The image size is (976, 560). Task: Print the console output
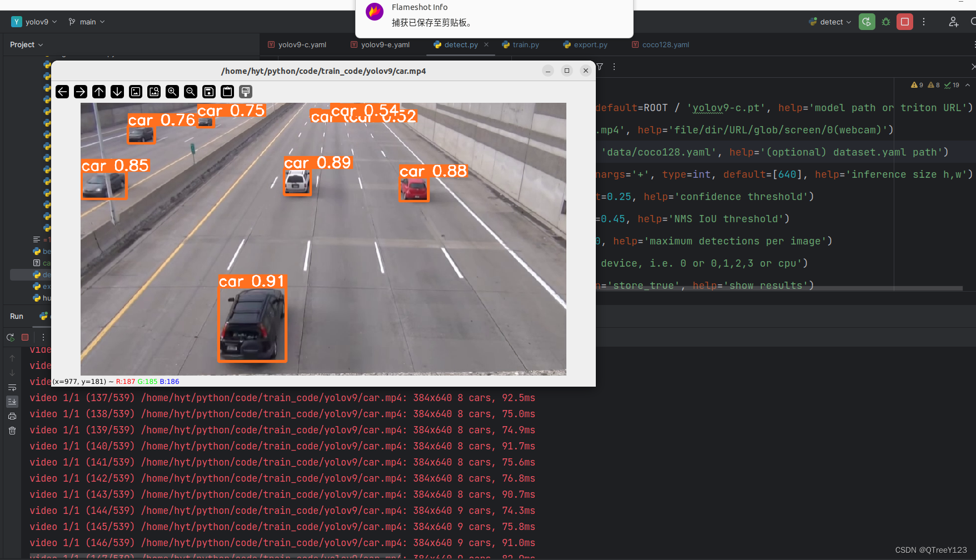tap(12, 416)
